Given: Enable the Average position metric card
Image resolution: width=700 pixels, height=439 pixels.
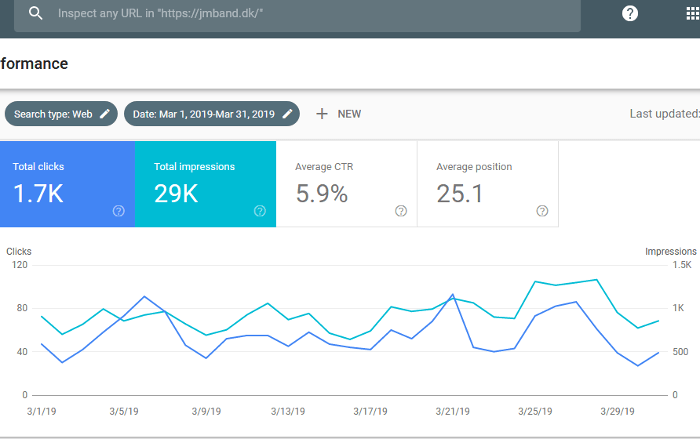Looking at the screenshot, I should [x=487, y=182].
